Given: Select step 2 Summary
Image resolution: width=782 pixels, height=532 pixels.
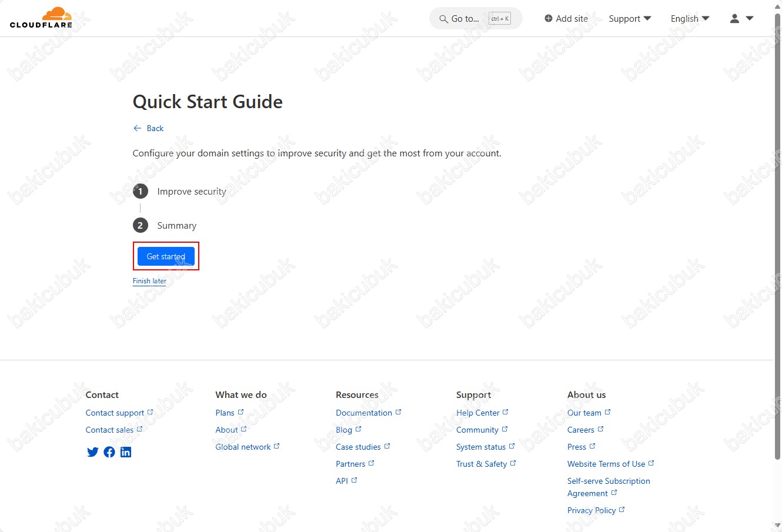Looking at the screenshot, I should [165, 226].
